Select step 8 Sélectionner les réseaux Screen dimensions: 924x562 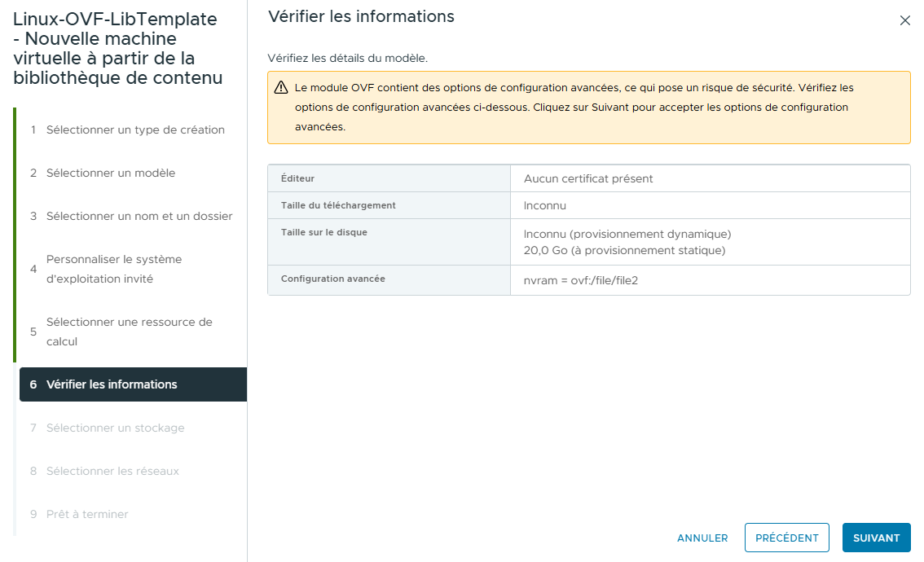tap(114, 470)
